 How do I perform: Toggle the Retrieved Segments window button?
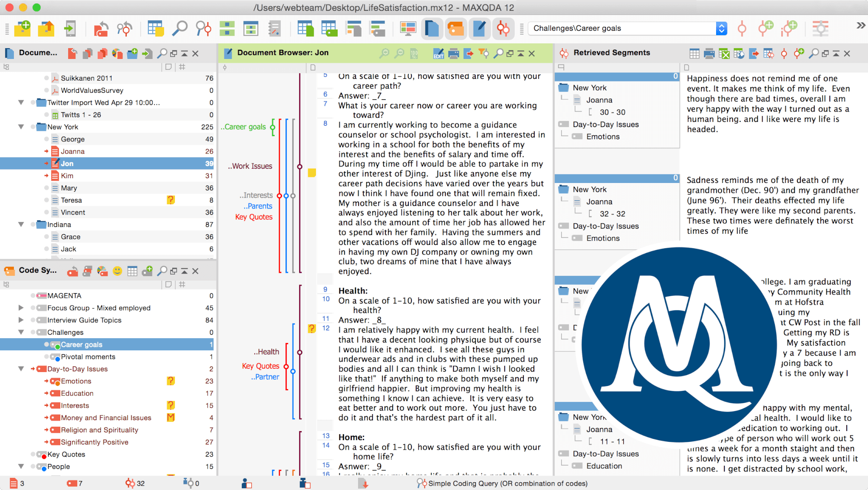[503, 29]
